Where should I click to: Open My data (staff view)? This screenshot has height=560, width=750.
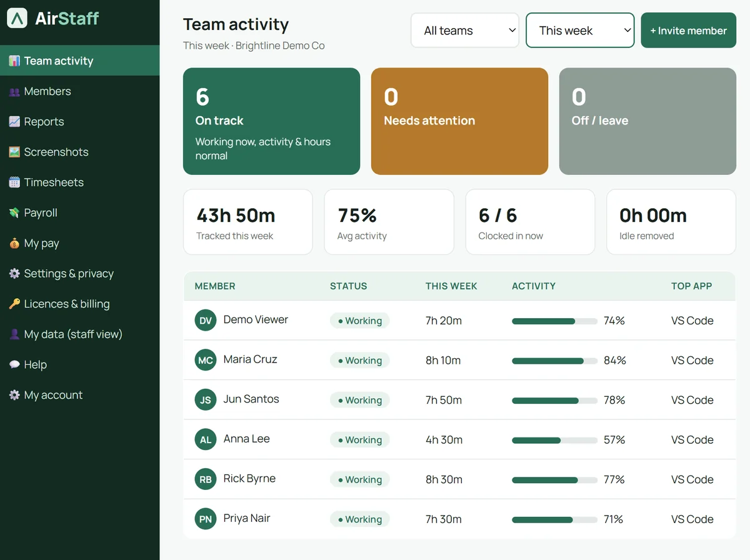[80, 334]
